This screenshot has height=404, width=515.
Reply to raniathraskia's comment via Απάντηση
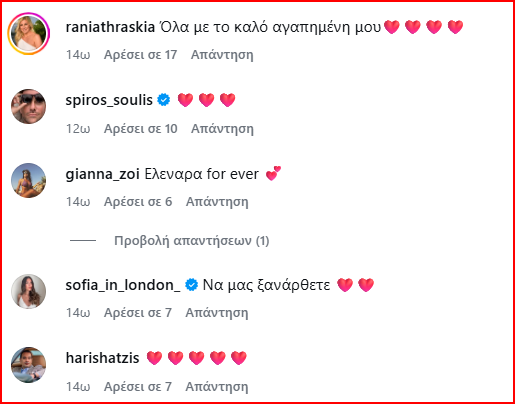click(x=222, y=55)
